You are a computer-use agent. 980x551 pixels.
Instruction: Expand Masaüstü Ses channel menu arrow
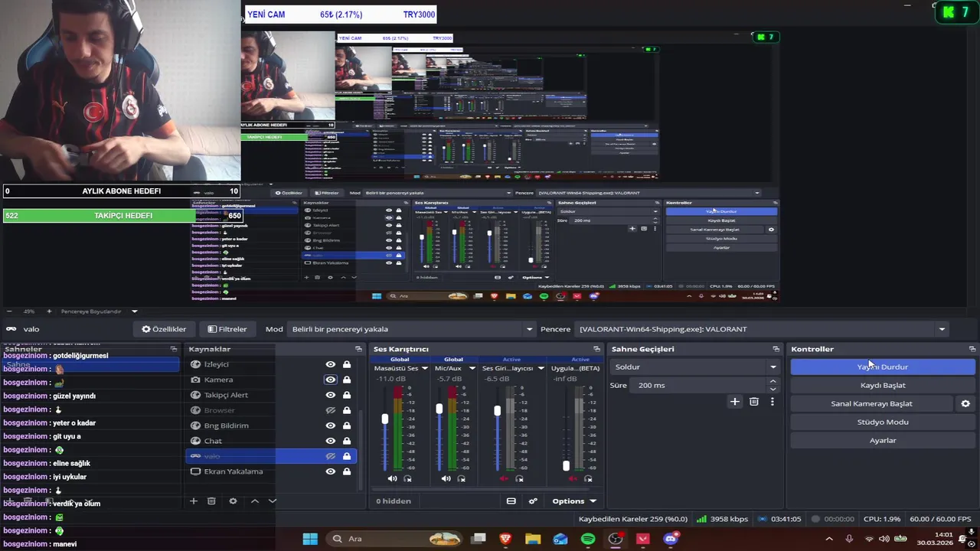coord(424,368)
